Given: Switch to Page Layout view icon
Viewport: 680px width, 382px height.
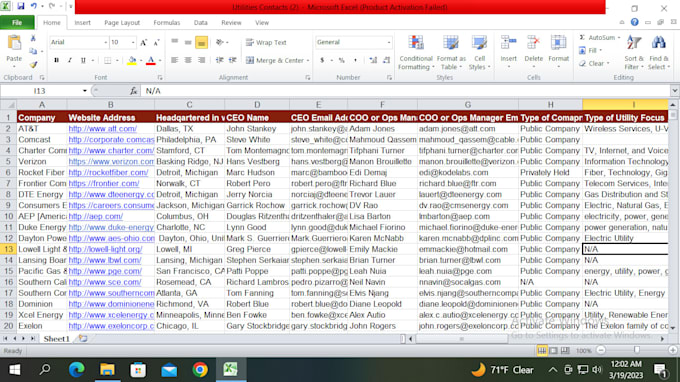Looking at the screenshot, I should coord(553,350).
